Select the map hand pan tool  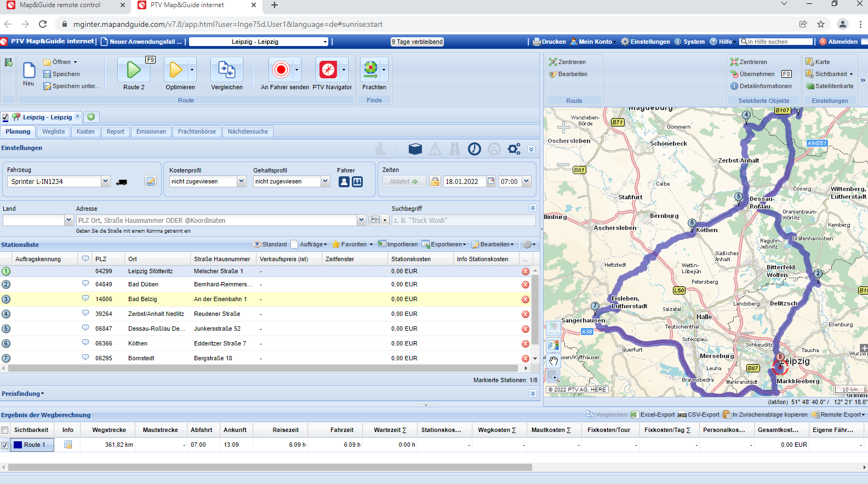pyautogui.click(x=553, y=360)
